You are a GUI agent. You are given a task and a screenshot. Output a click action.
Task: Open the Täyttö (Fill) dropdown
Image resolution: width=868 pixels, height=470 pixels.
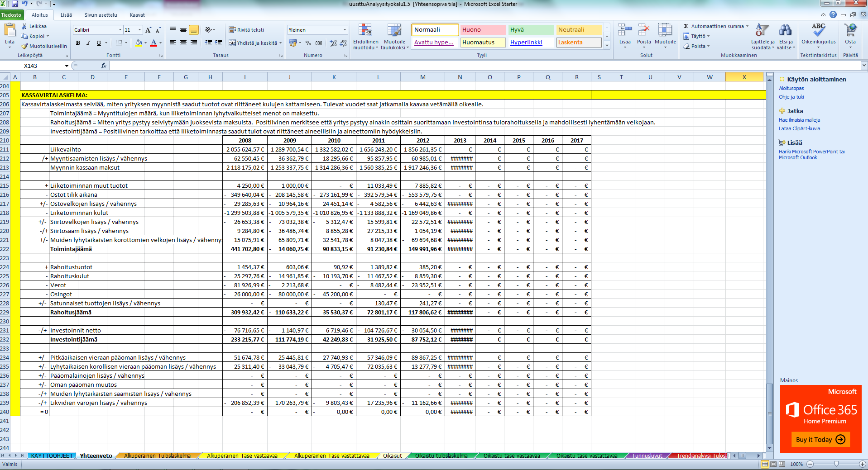(x=697, y=36)
